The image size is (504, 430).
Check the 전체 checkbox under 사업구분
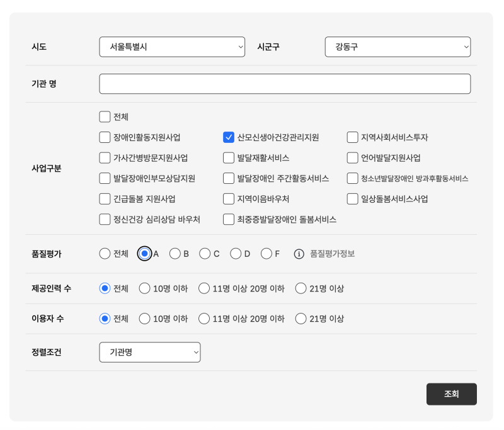(x=105, y=117)
